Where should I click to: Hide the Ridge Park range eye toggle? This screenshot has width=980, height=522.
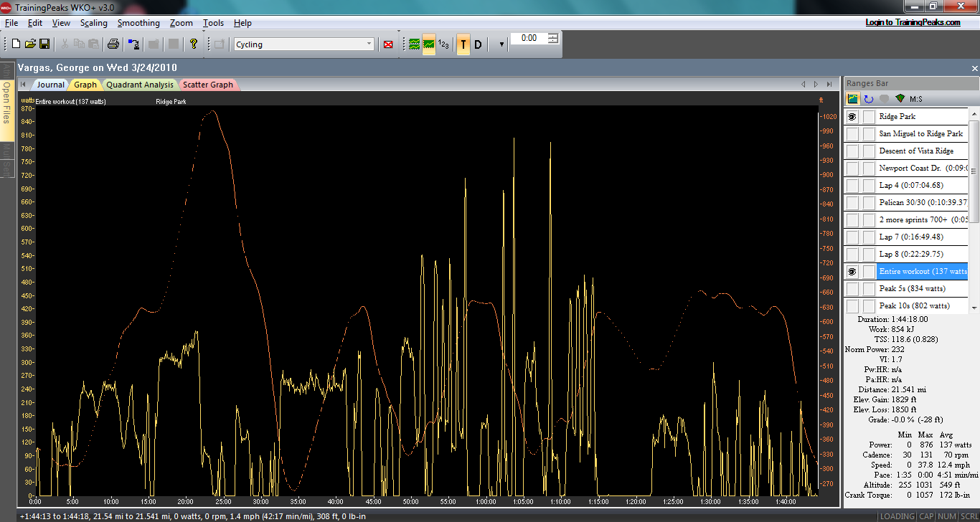click(x=852, y=116)
